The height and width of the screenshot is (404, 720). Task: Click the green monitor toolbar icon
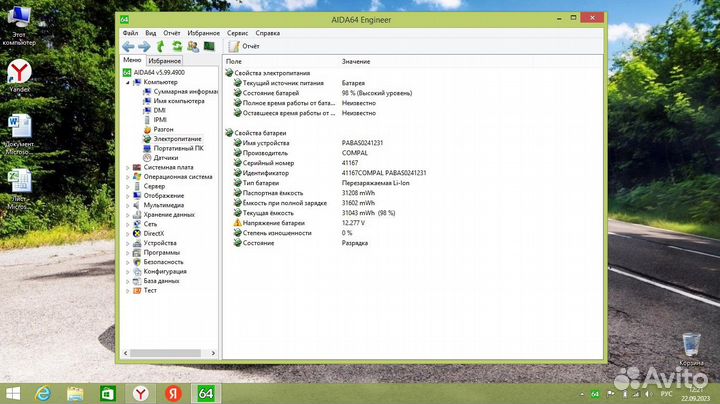pyautogui.click(x=209, y=46)
